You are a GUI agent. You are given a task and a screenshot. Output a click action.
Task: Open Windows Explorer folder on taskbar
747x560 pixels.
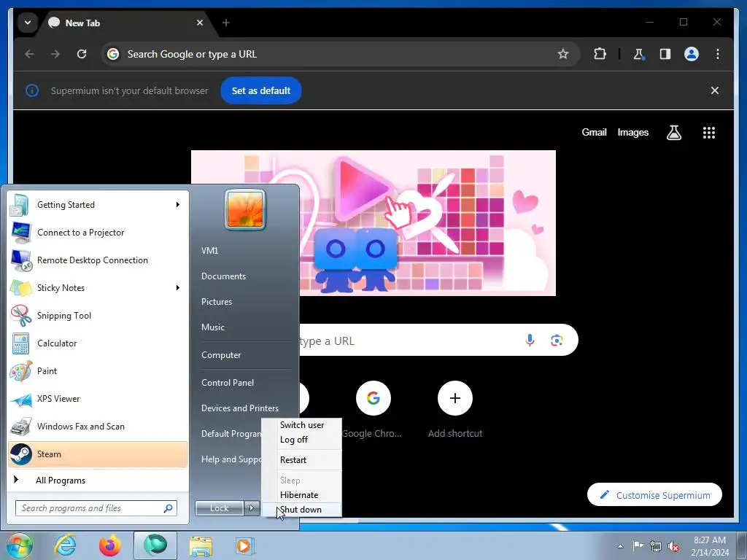tap(201, 545)
